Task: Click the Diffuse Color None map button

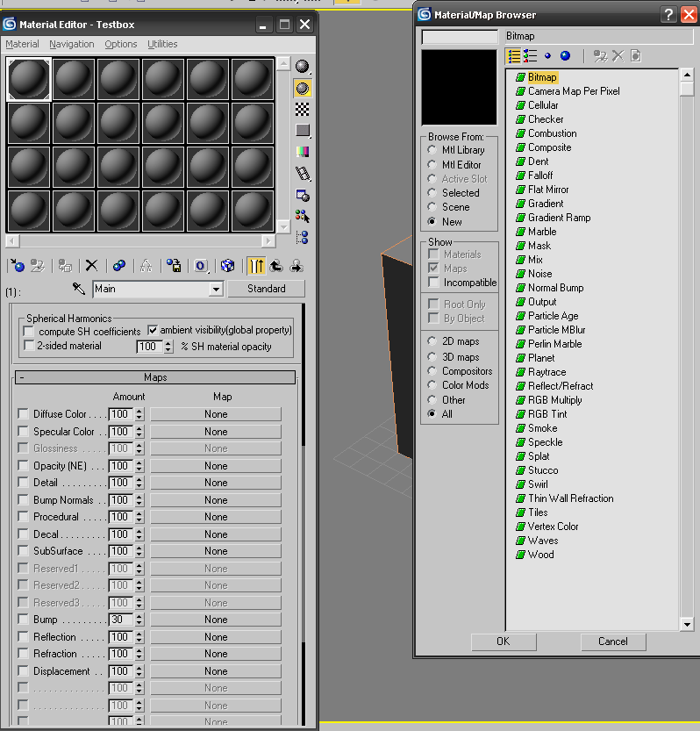Action: [x=216, y=414]
